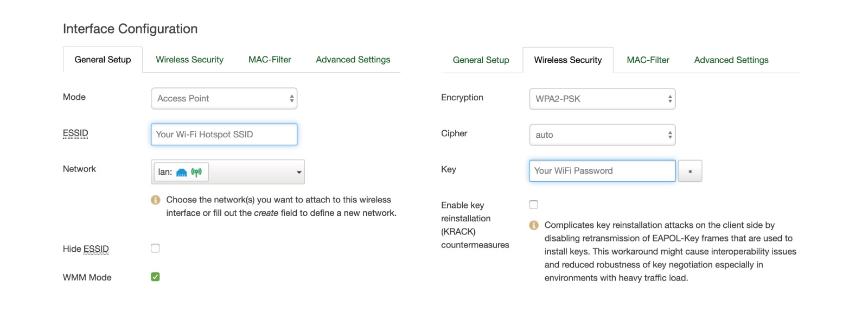Image resolution: width=868 pixels, height=312 pixels.
Task: Click the ESSID text field
Action: (224, 135)
